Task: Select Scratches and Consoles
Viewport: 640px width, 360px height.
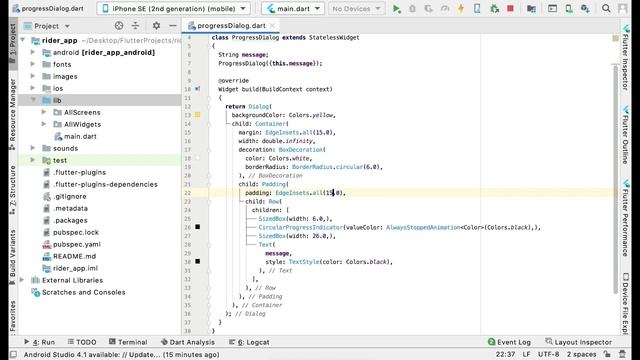Action: [x=83, y=292]
